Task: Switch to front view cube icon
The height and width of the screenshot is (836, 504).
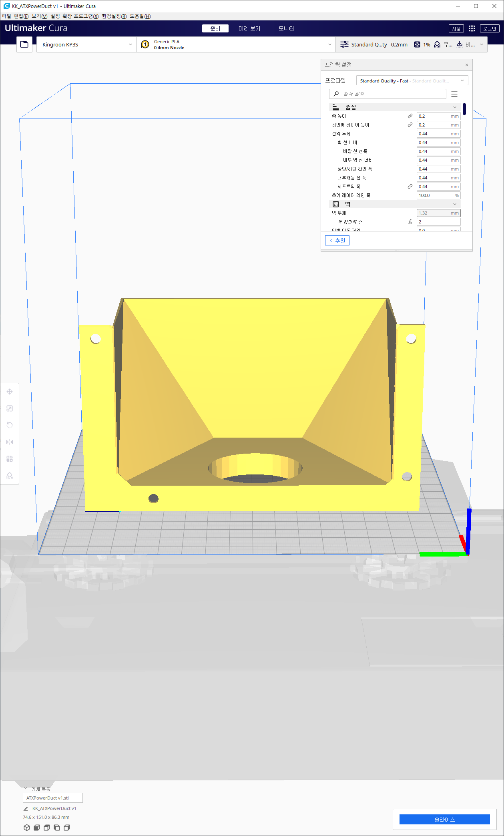Action: (37, 828)
